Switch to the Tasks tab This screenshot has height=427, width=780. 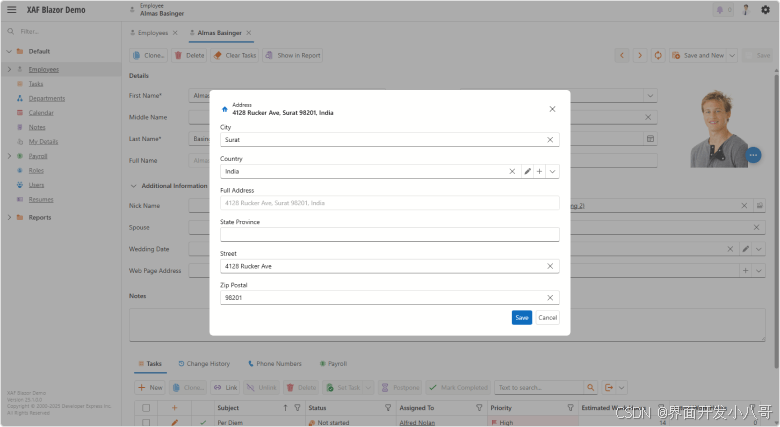tap(150, 364)
